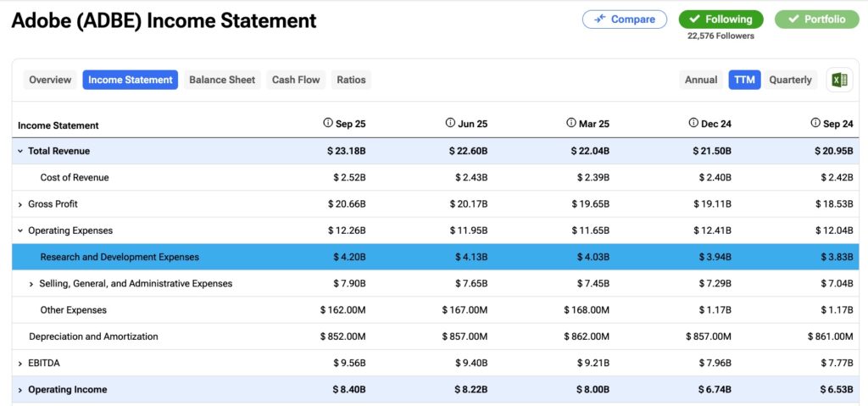Viewport: 868px width, 406px height.
Task: Click the Compare button
Action: (625, 19)
